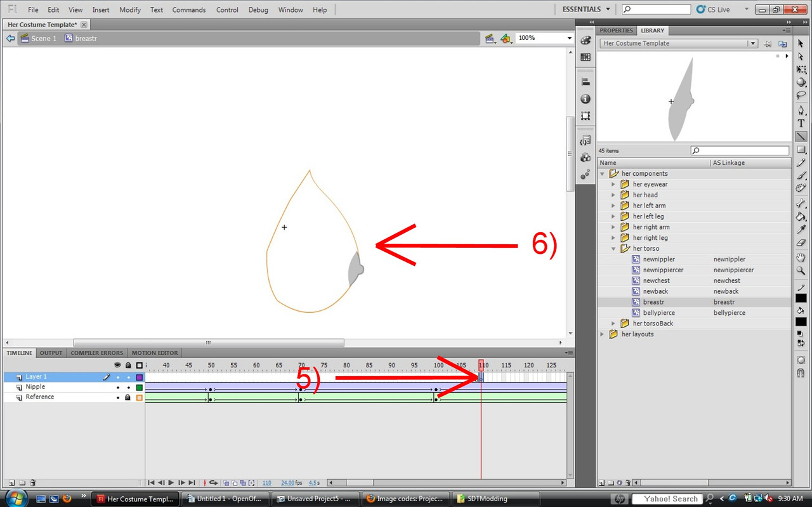Select the Text tool in the toolbox

pyautogui.click(x=801, y=123)
